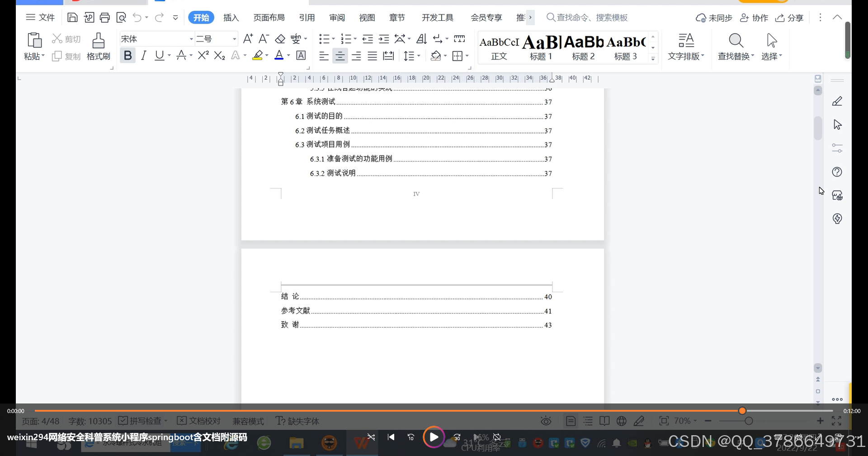Expand the styles gallery arrow
Viewport: 868px width, 456px height.
click(x=653, y=58)
